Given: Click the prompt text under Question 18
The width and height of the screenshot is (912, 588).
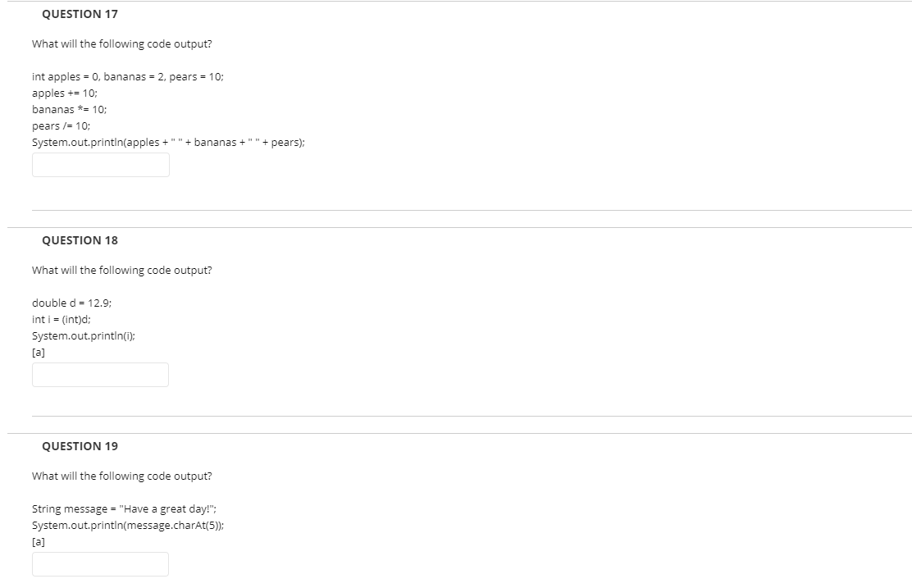Looking at the screenshot, I should pyautogui.click(x=122, y=270).
